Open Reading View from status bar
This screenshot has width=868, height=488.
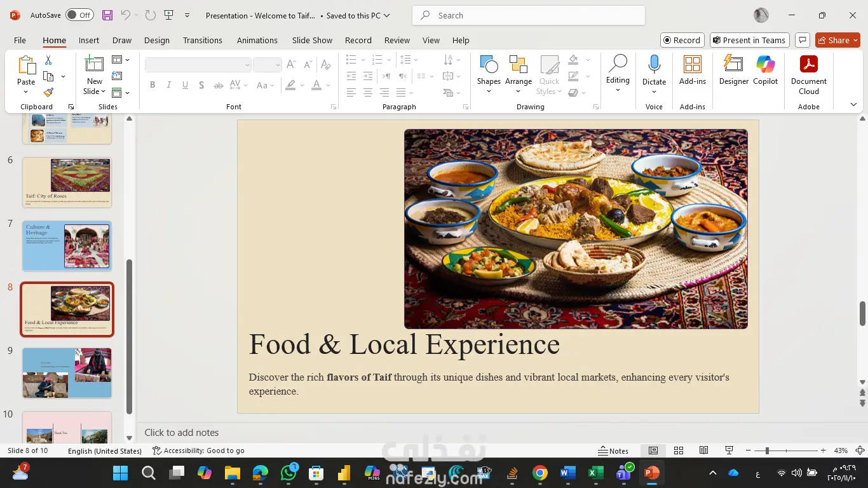pyautogui.click(x=703, y=451)
